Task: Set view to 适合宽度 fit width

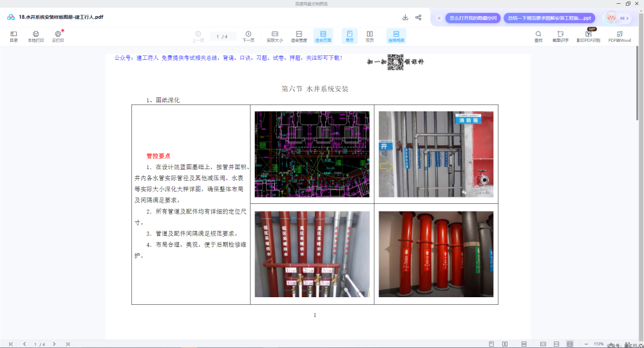Action: coord(299,36)
